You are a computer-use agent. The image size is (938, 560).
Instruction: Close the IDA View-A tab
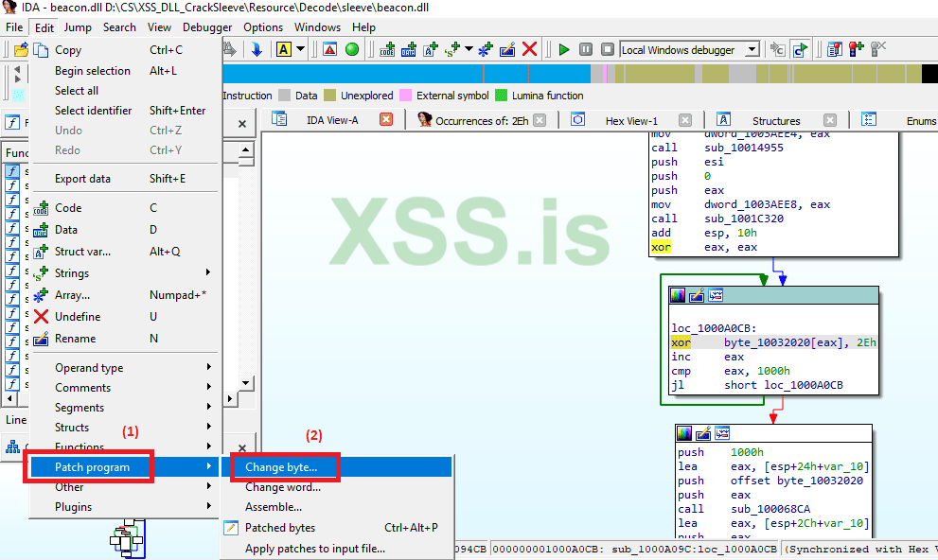[386, 119]
